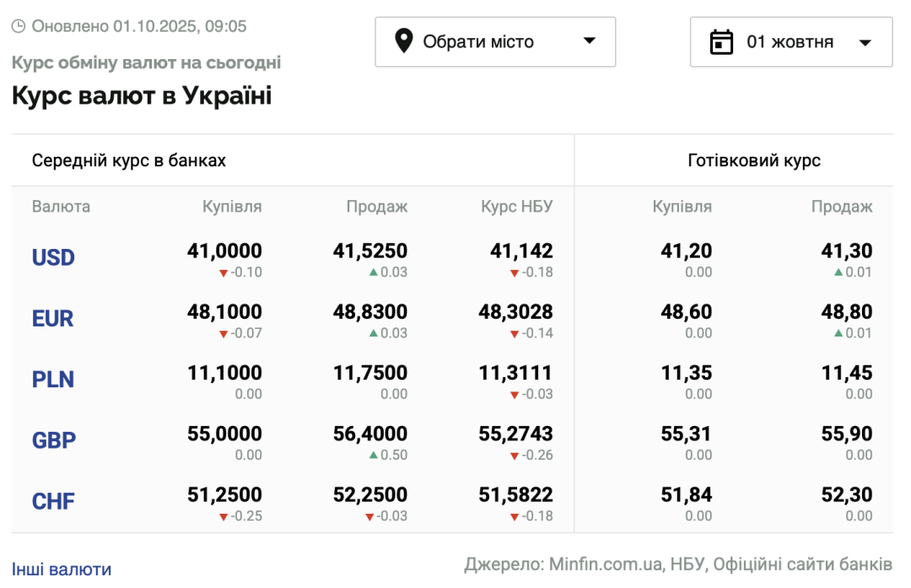The width and height of the screenshot is (911, 588).
Task: Open the GBP currency link
Action: (x=54, y=440)
